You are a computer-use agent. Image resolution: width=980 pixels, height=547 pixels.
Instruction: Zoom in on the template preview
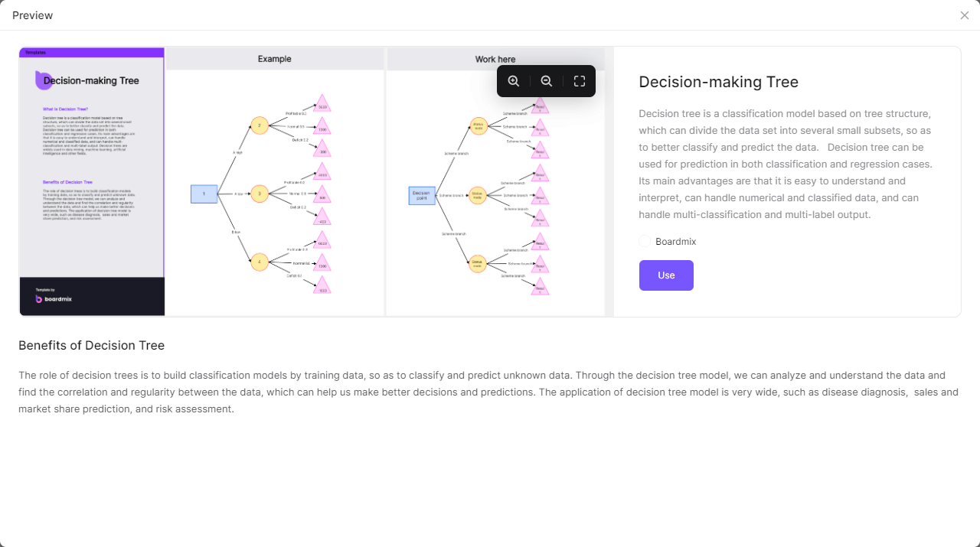514,81
